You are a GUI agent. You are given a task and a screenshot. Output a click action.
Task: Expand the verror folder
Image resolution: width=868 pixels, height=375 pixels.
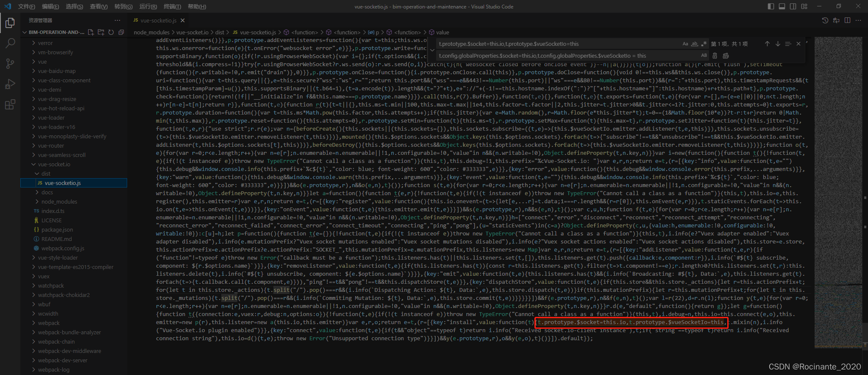coord(74,43)
